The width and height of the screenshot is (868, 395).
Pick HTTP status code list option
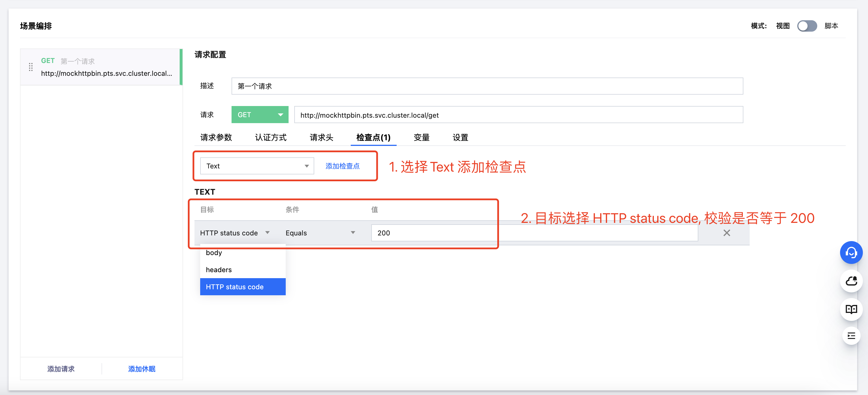click(x=234, y=287)
